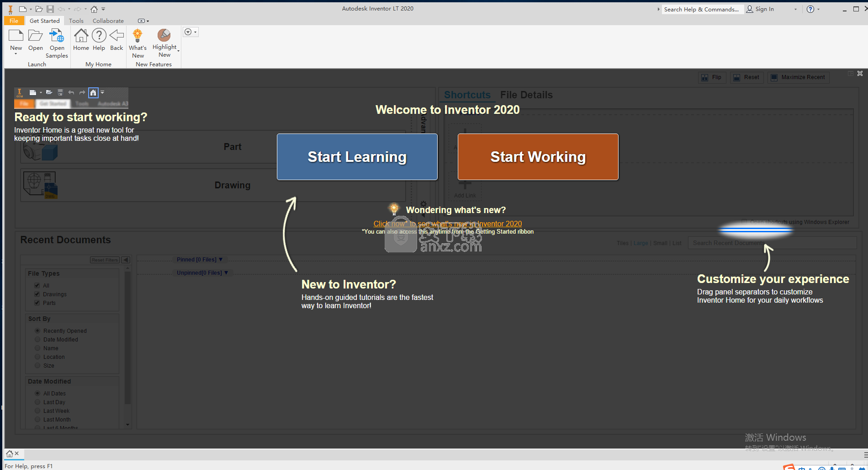This screenshot has height=470, width=868.
Task: Click the New ribbon button in Launch panel
Action: 16,42
